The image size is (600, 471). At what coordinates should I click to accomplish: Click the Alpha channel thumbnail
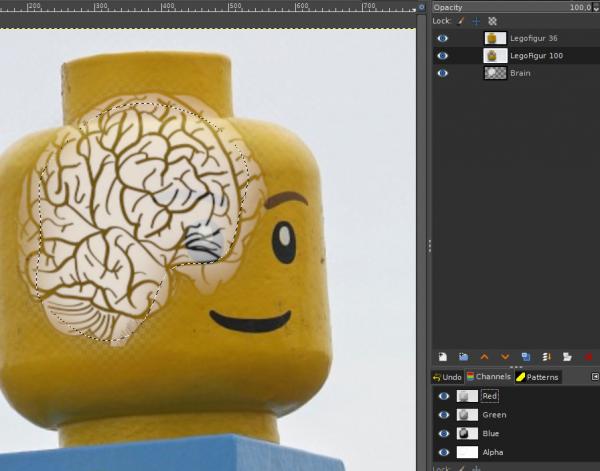(467, 452)
